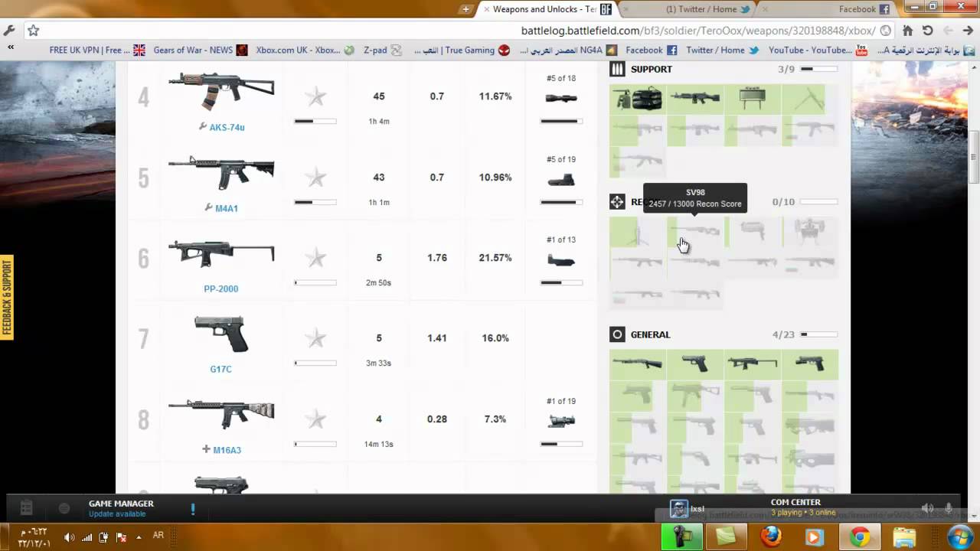980x551 pixels.
Task: Click the service star in the AKS-74u row
Action: tap(315, 96)
